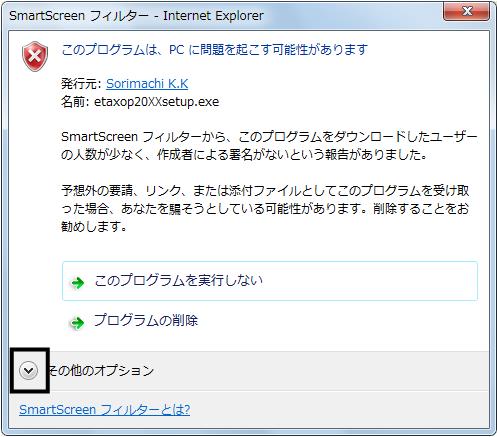Click green arrow beside このプログラムを実行しない

[x=78, y=283]
